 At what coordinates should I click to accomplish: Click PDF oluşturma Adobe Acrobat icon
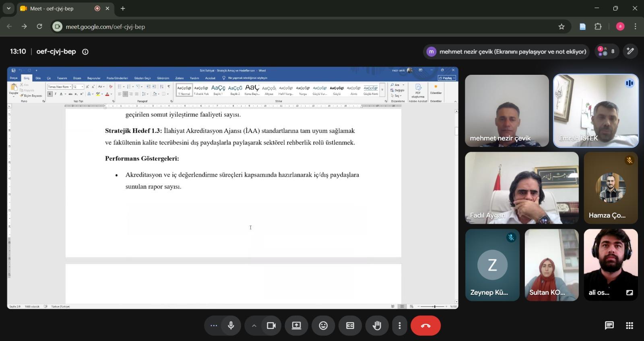pyautogui.click(x=418, y=91)
